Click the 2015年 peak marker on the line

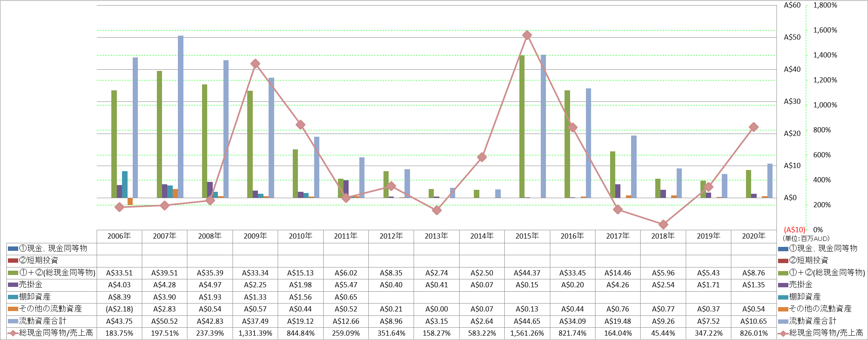coord(527,35)
